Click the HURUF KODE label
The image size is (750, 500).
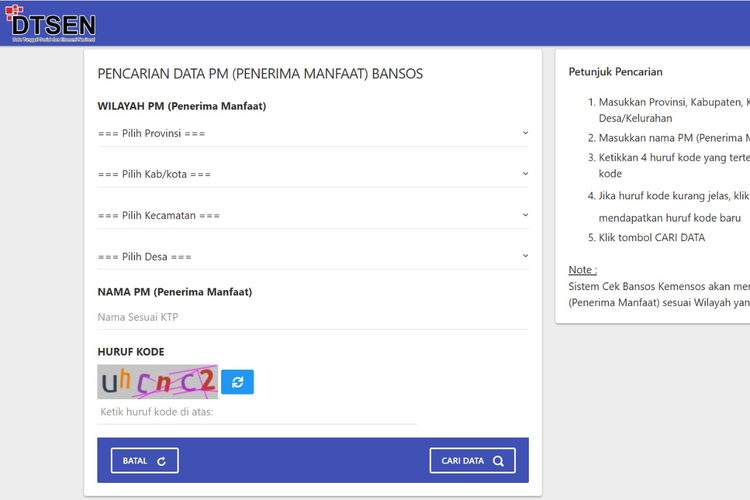coord(131,352)
